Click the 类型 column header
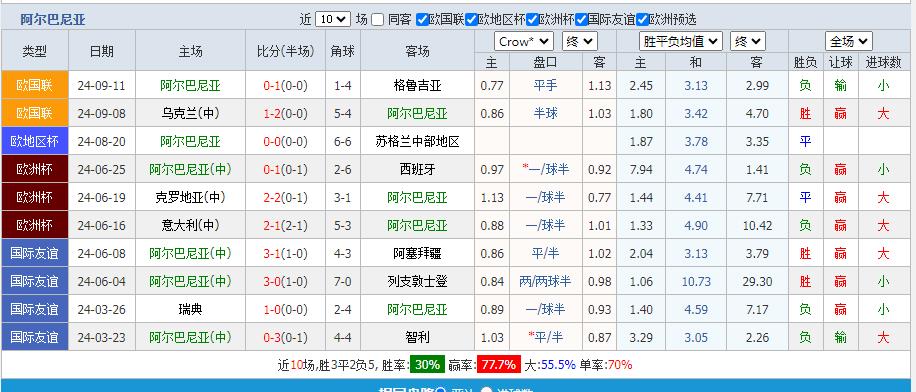 [x=35, y=51]
